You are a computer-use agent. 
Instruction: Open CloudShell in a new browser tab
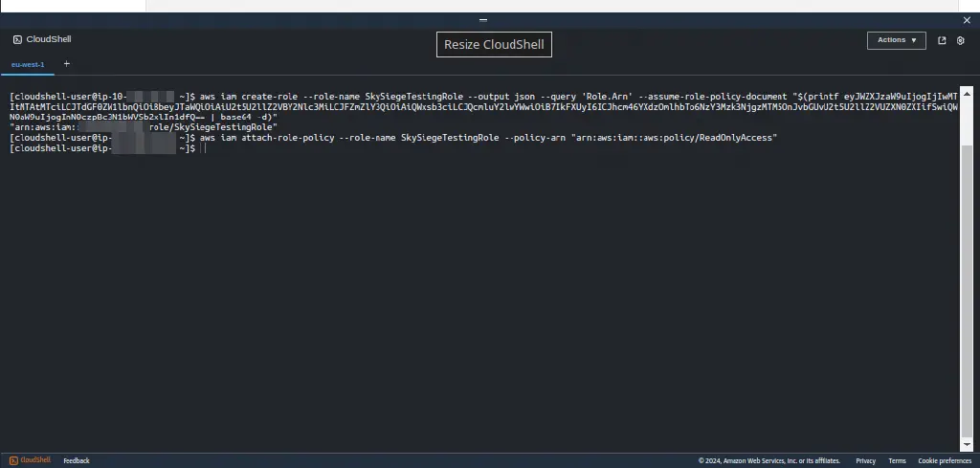942,40
